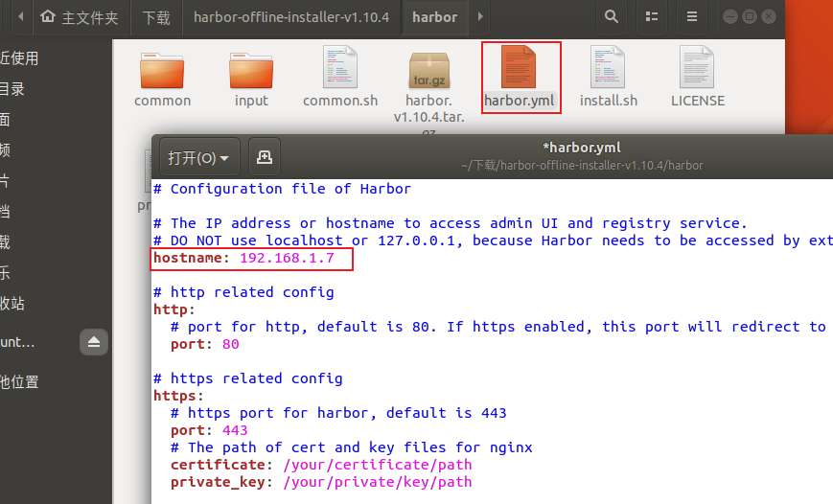833x504 pixels.
Task: Select the other locations sidebar item
Action: tap(19, 382)
